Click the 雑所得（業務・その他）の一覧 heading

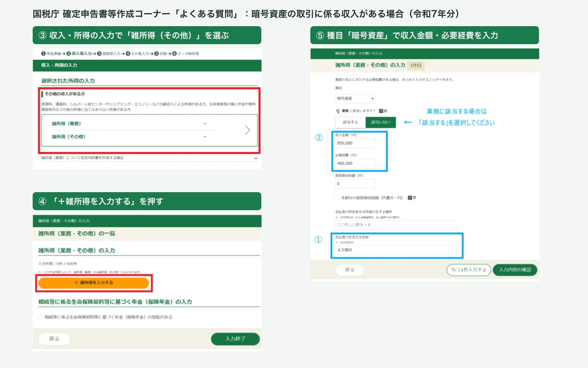(x=77, y=233)
